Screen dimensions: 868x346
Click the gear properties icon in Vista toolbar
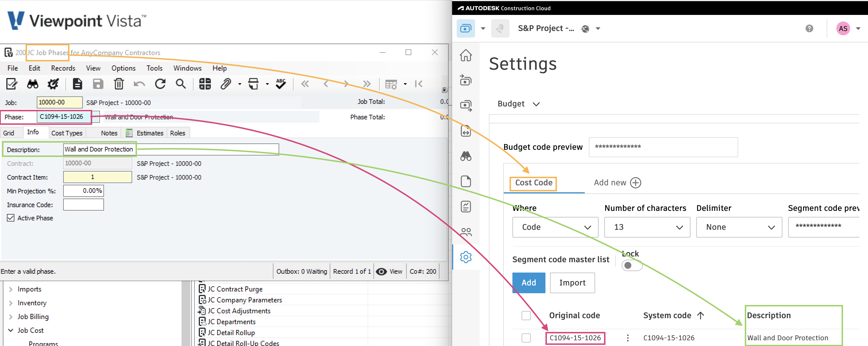click(x=53, y=84)
